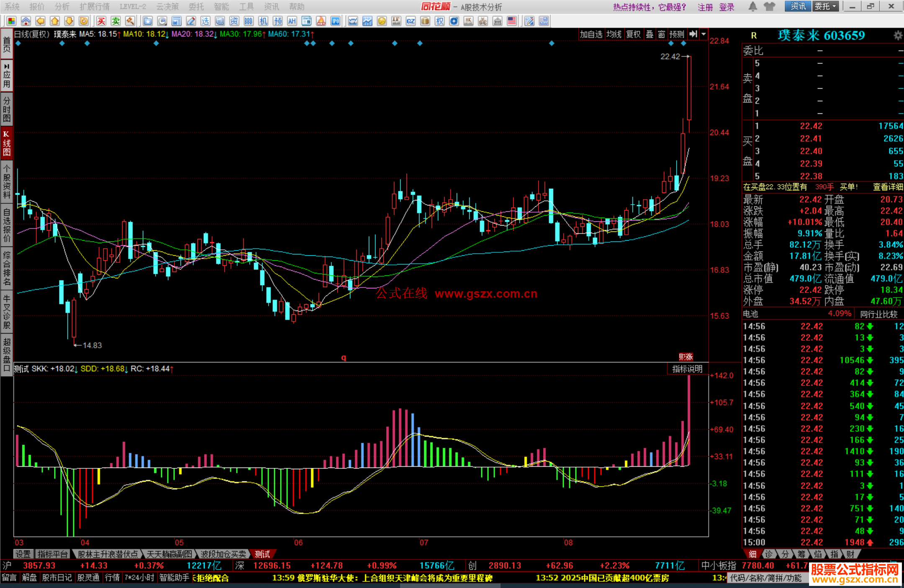Image resolution: width=904 pixels, height=588 pixels.
Task: Click the stock code search input field
Action: [766, 578]
